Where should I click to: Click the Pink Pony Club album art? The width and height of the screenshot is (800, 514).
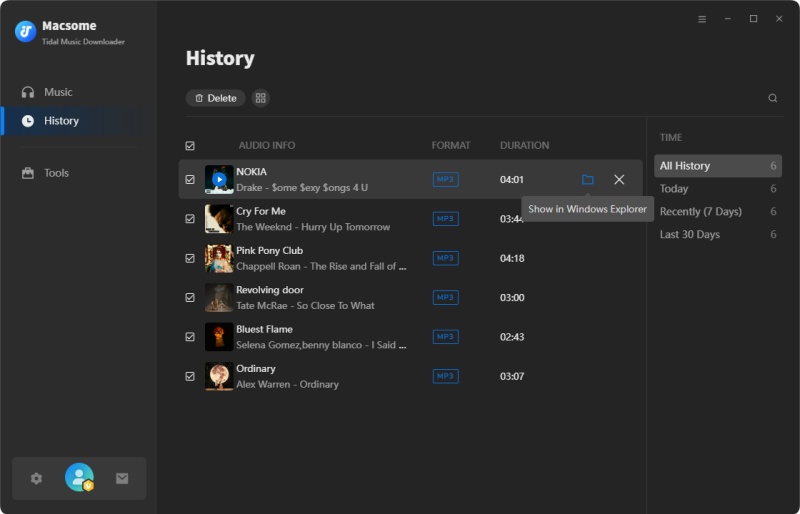point(219,258)
